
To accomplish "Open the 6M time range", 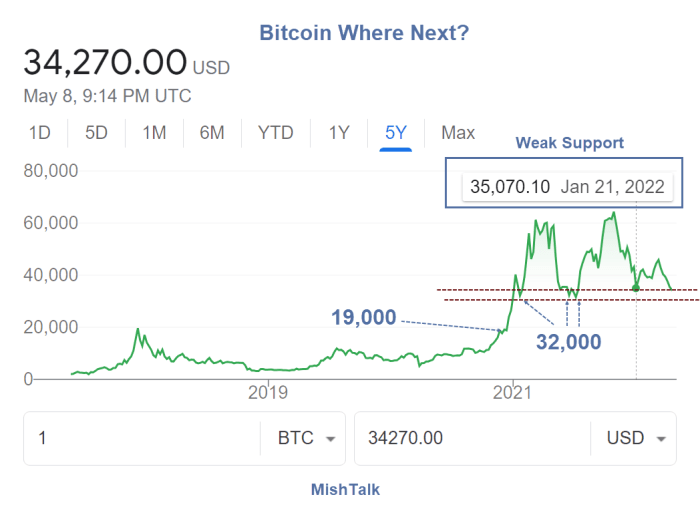I will pyautogui.click(x=212, y=133).
